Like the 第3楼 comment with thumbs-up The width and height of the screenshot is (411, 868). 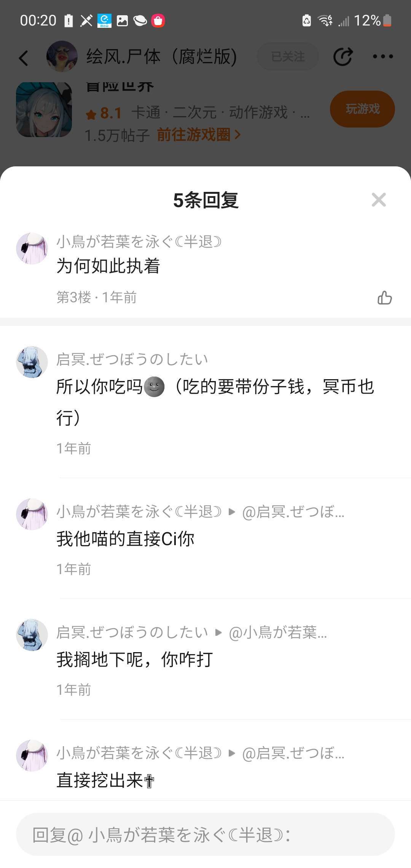click(x=384, y=298)
